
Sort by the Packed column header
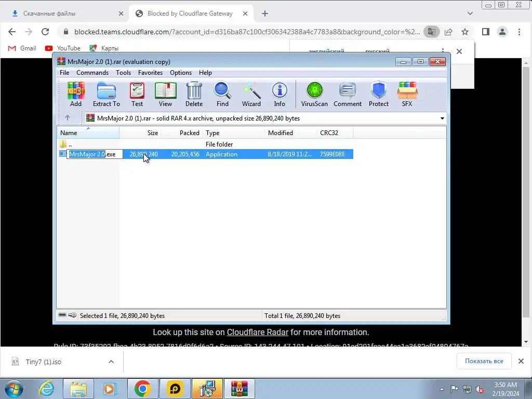(181, 132)
